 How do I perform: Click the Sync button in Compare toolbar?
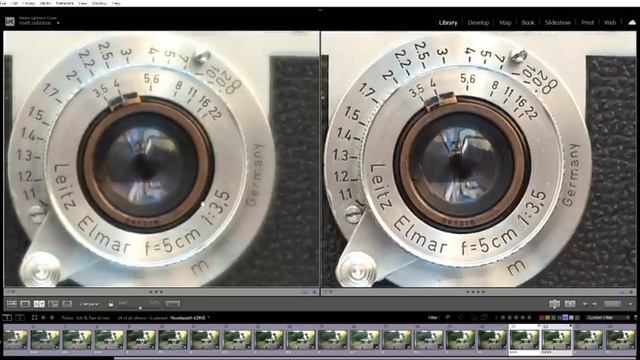point(173,304)
